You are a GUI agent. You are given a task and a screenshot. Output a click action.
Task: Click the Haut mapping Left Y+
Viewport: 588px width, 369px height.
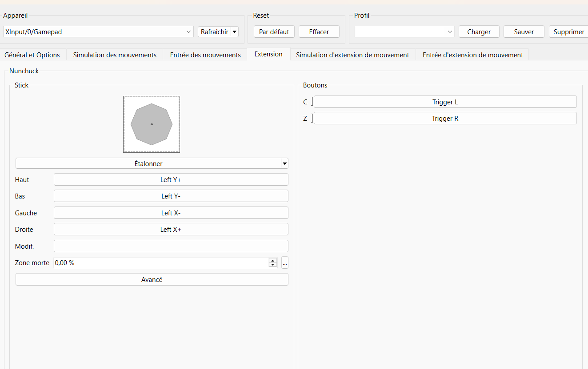point(171,180)
